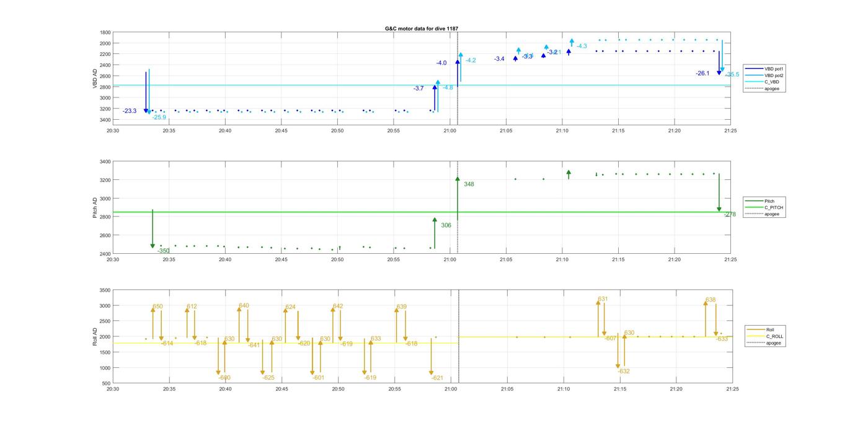868x430 pixels.
Task: Click the '-35.5' VBD data label
Action: point(732,74)
